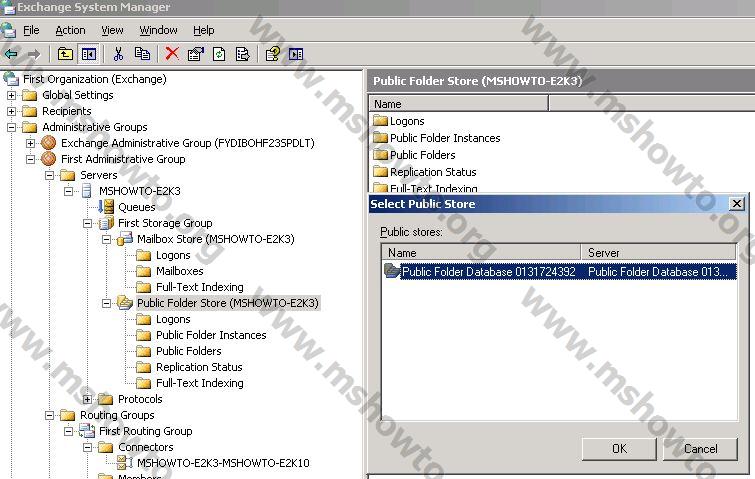
Task: Click the Public Folder Store icon in tree
Action: (x=125, y=303)
